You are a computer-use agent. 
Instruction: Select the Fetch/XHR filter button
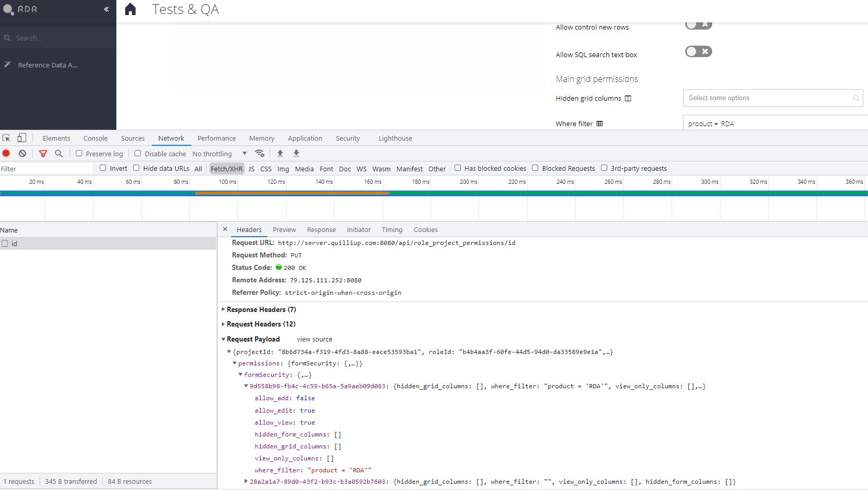(226, 169)
